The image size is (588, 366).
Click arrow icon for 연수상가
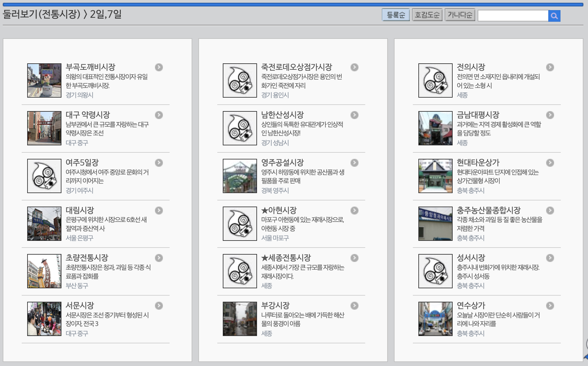[x=550, y=306]
